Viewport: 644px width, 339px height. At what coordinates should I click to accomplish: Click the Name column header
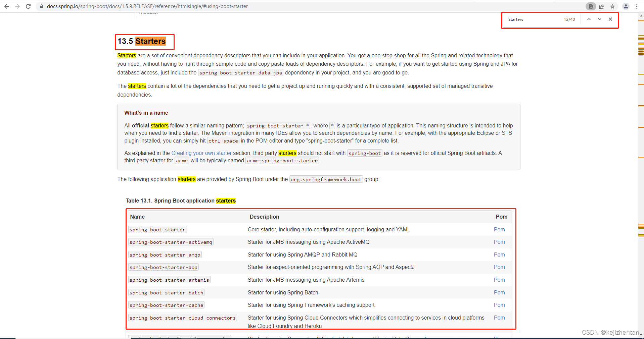(137, 217)
